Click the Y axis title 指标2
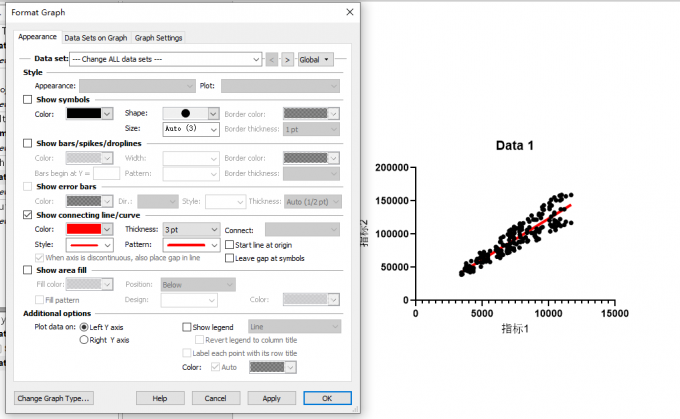680x419 pixels. (365, 233)
